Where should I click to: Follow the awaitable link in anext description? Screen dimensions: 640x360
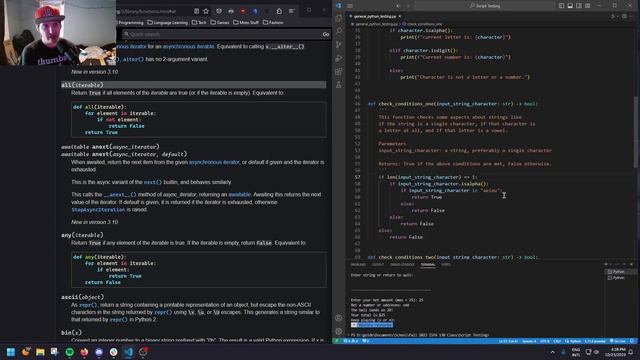(240, 194)
